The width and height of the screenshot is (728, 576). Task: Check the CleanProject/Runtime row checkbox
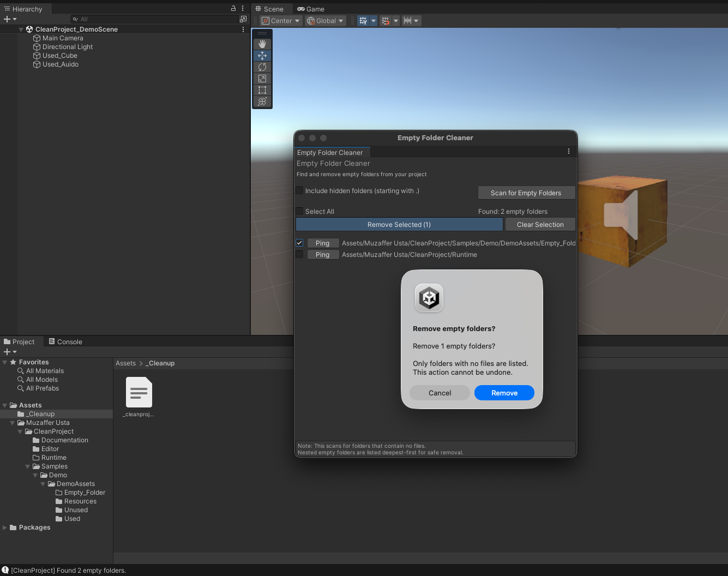(x=299, y=254)
